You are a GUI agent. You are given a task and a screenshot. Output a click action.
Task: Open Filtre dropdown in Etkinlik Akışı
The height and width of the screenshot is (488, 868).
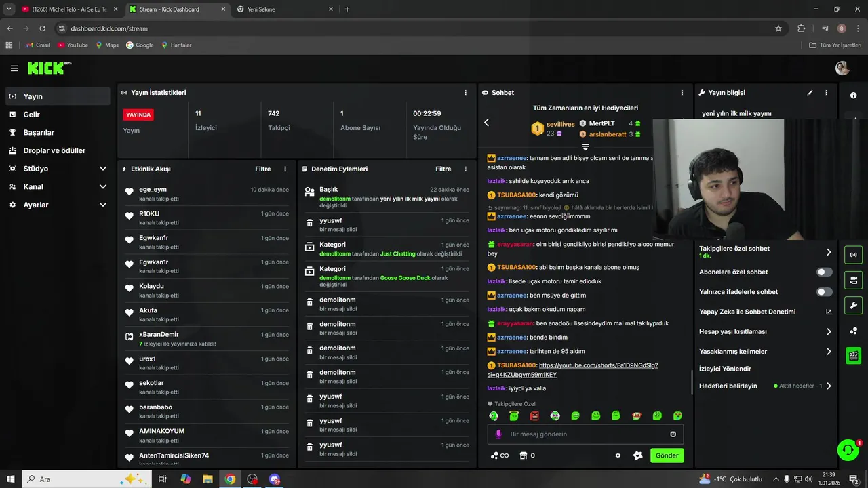pos(263,169)
